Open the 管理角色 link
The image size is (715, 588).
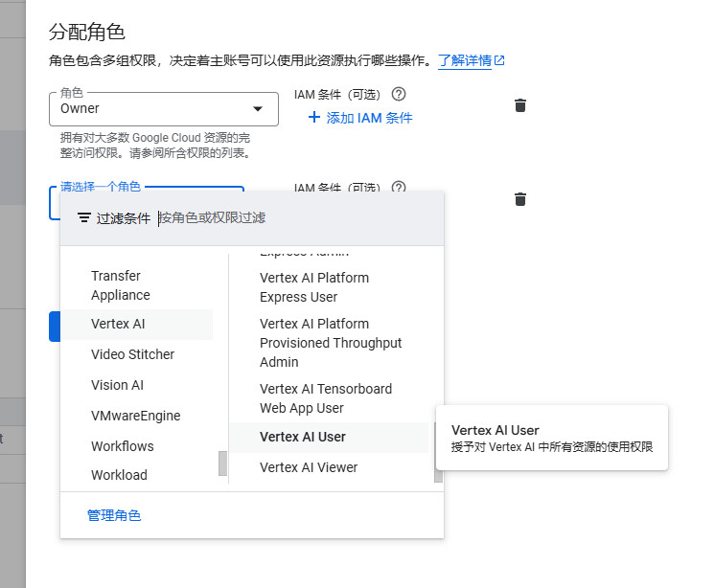coord(114,515)
